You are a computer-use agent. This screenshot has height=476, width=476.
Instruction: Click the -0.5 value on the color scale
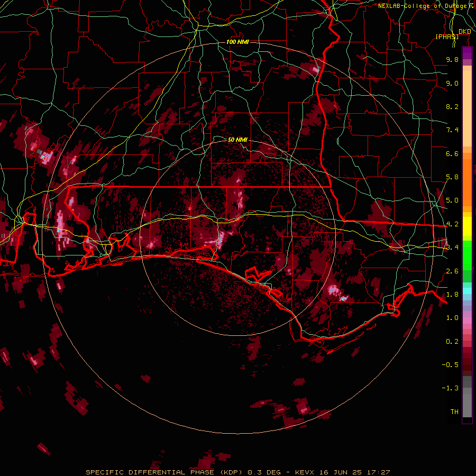[450, 365]
